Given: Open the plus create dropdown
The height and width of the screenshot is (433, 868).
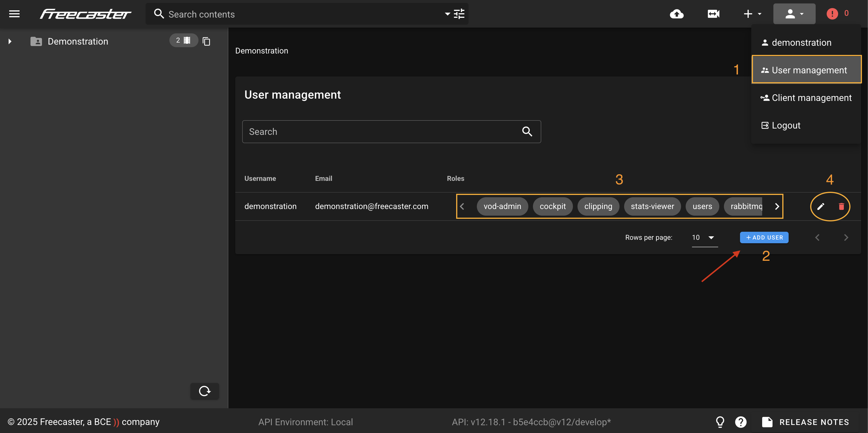Looking at the screenshot, I should point(752,14).
